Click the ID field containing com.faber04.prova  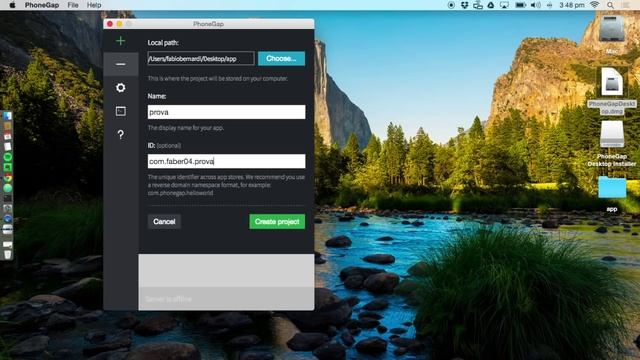pos(227,161)
